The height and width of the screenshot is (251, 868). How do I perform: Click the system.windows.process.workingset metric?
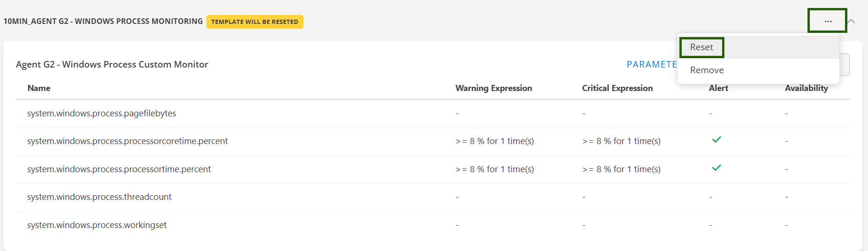pos(97,225)
